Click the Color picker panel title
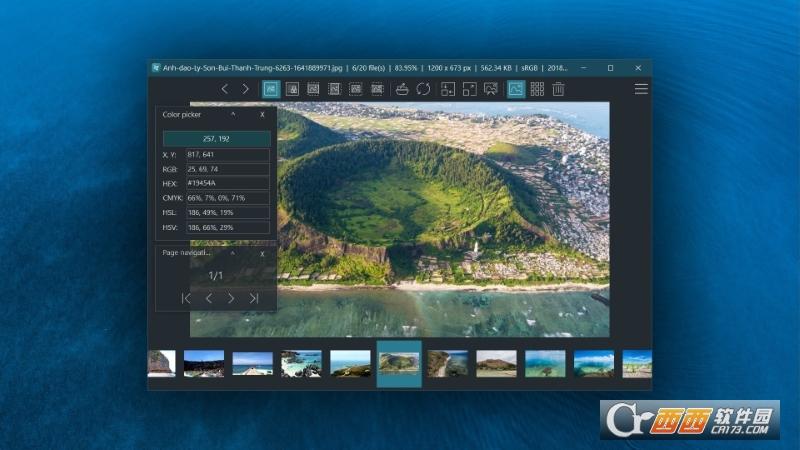The image size is (800, 450). tap(182, 114)
